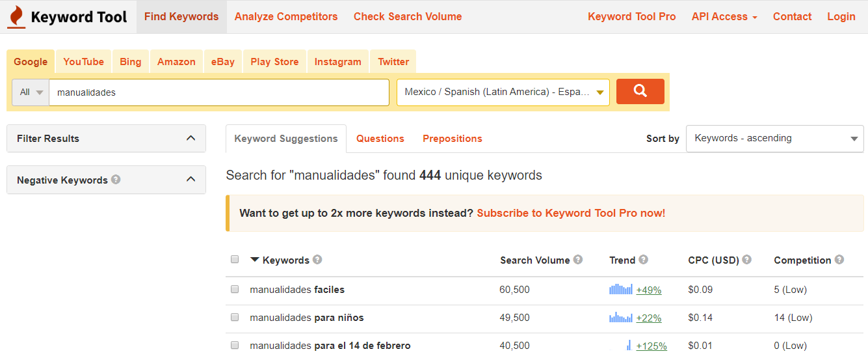Switch to the YouTube tab
Screen dimensions: 868x360
click(83, 62)
